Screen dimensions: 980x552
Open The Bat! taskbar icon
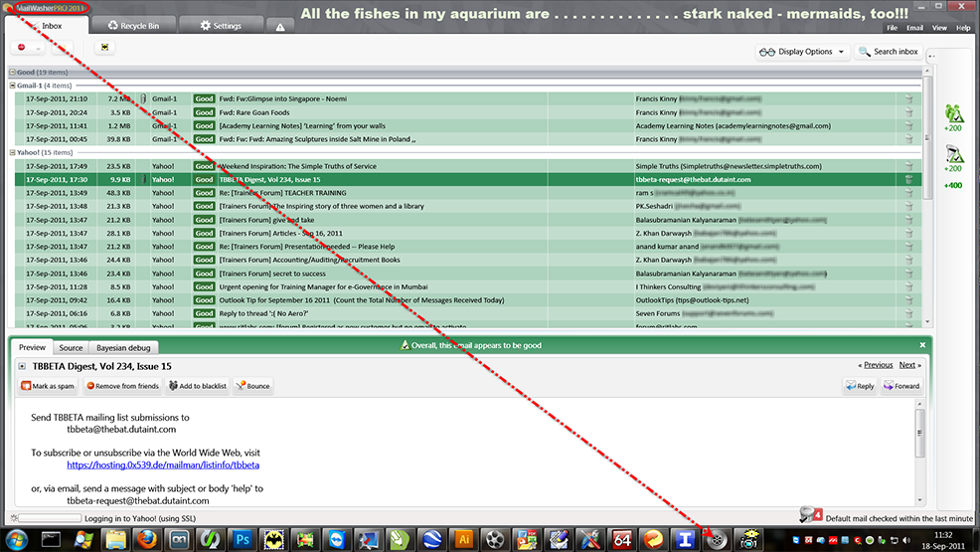pyautogui.click(x=273, y=539)
